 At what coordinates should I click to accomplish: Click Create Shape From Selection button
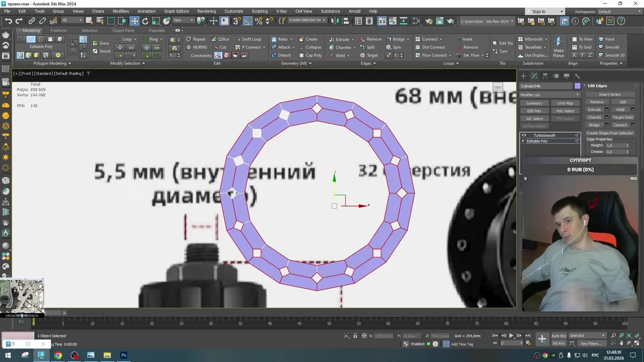point(610,133)
